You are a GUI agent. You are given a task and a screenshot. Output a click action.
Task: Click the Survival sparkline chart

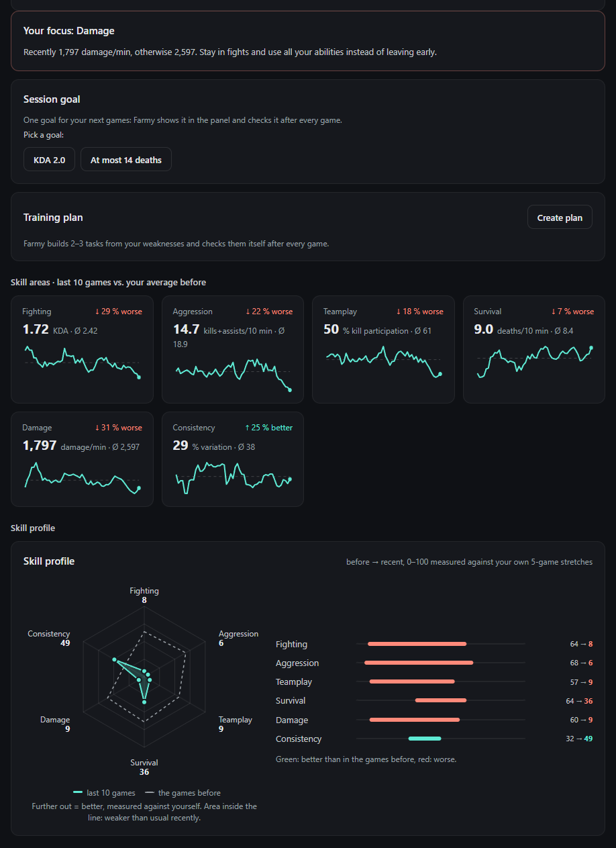pyautogui.click(x=534, y=362)
